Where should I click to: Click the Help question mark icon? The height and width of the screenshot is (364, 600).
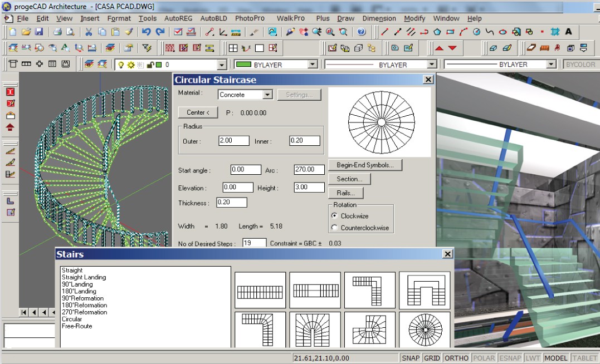click(x=361, y=32)
